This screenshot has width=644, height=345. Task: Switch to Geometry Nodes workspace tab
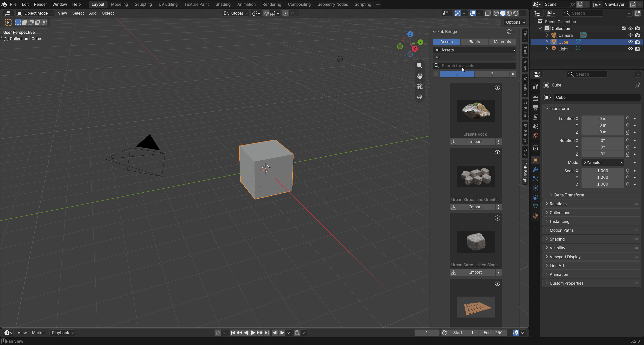[332, 4]
